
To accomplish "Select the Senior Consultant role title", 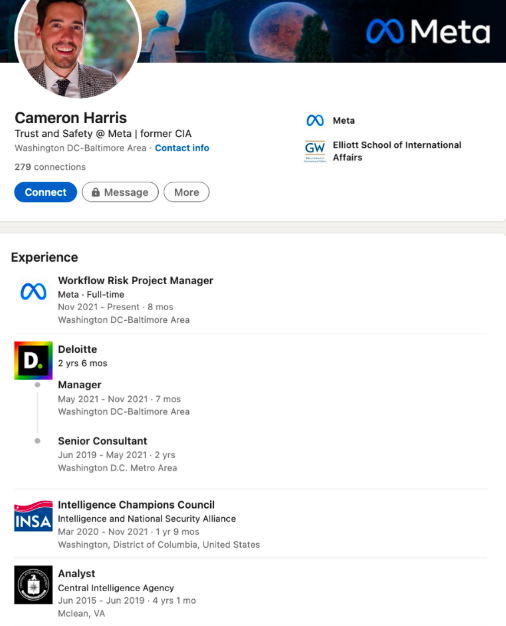I will [102, 441].
